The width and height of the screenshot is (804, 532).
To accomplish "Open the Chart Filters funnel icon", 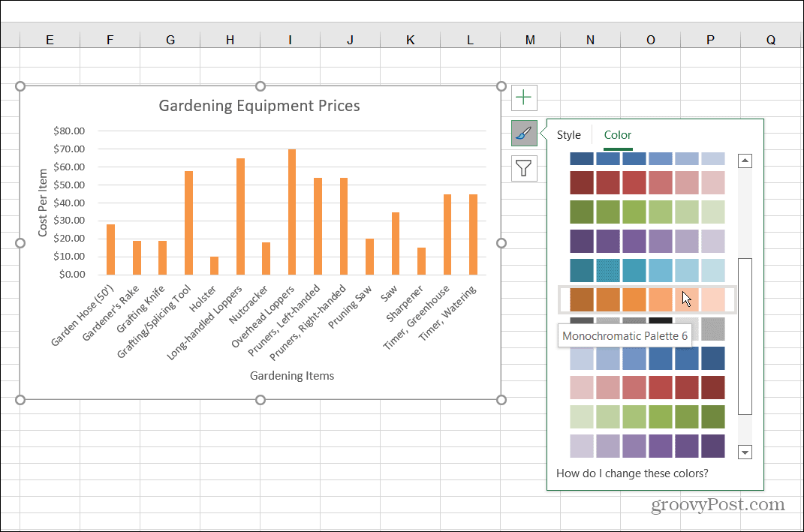I will [x=523, y=168].
